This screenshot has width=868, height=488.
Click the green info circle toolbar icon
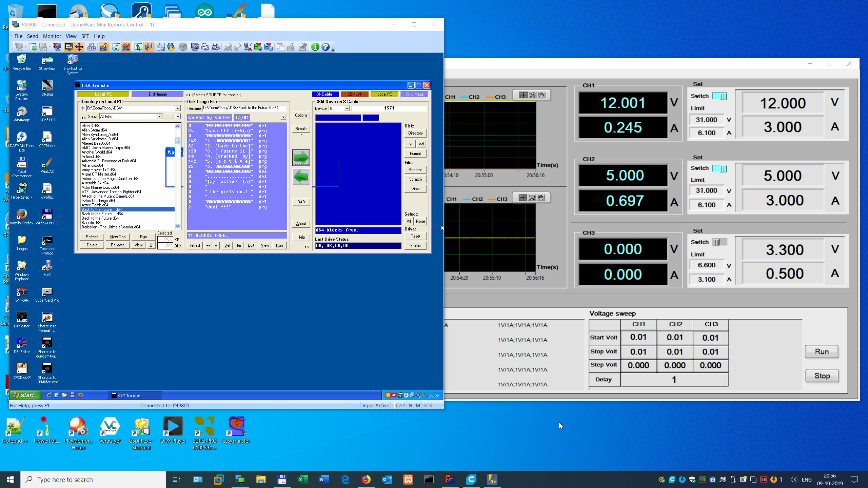(315, 47)
